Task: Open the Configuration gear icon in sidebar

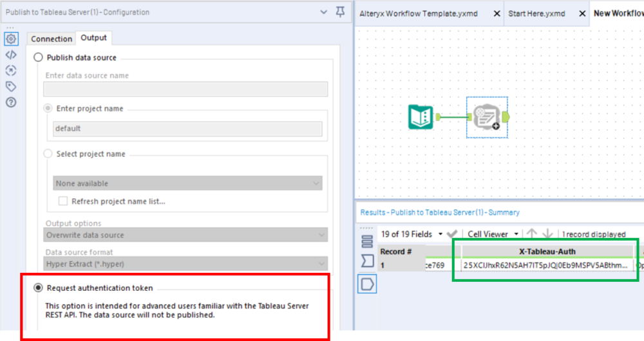Action: point(11,39)
